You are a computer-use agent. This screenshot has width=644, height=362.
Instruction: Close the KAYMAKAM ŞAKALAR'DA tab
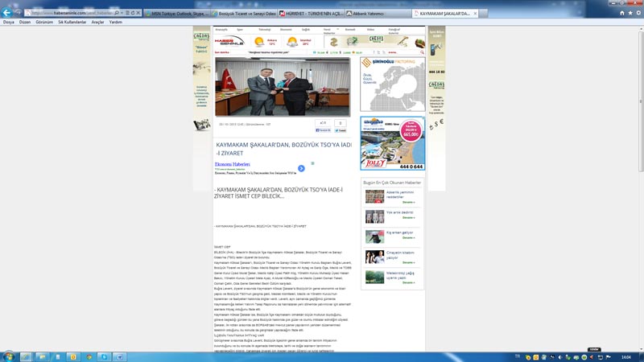click(x=475, y=14)
